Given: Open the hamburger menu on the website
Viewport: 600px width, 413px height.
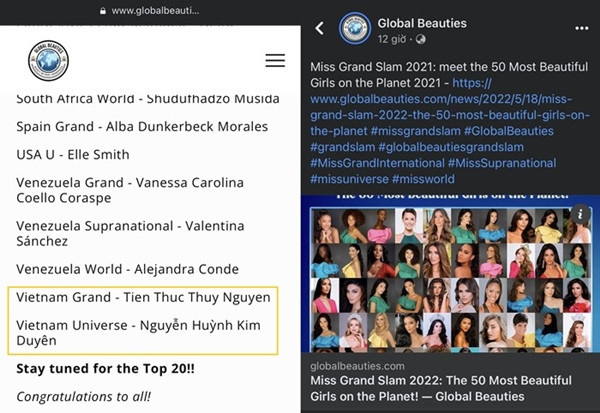Looking at the screenshot, I should tap(275, 61).
